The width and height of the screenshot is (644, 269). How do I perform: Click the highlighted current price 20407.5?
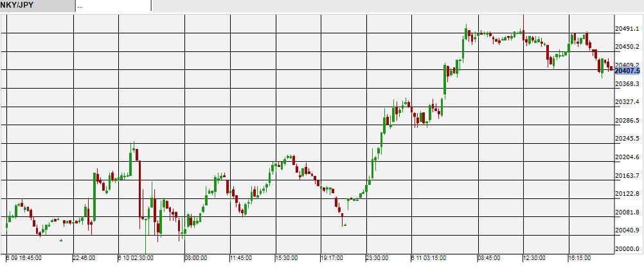point(627,71)
